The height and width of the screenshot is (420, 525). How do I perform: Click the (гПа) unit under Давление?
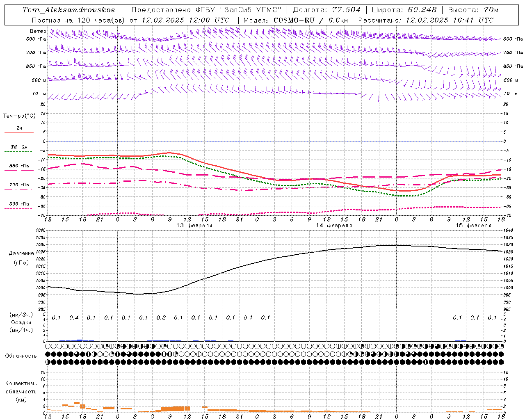[x=21, y=262]
